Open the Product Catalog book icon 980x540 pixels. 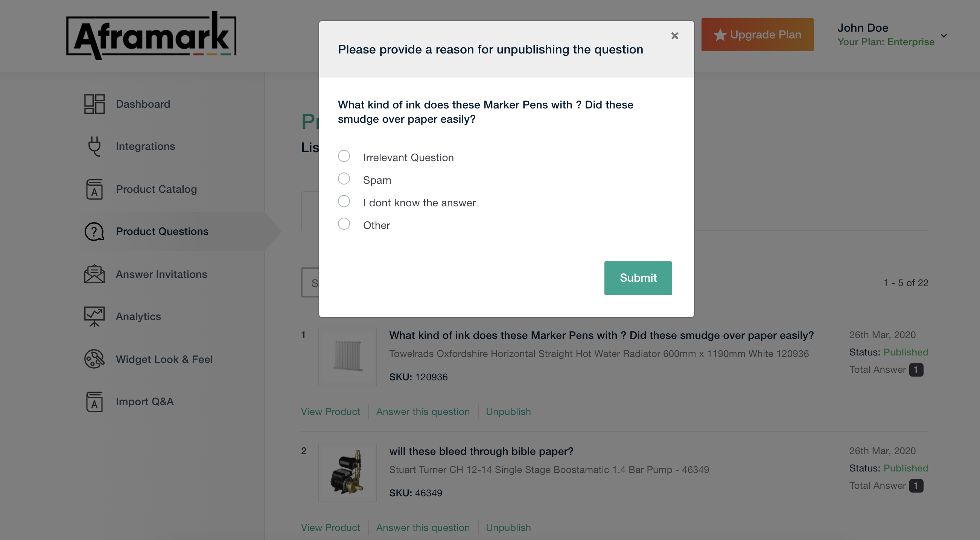coord(94,189)
